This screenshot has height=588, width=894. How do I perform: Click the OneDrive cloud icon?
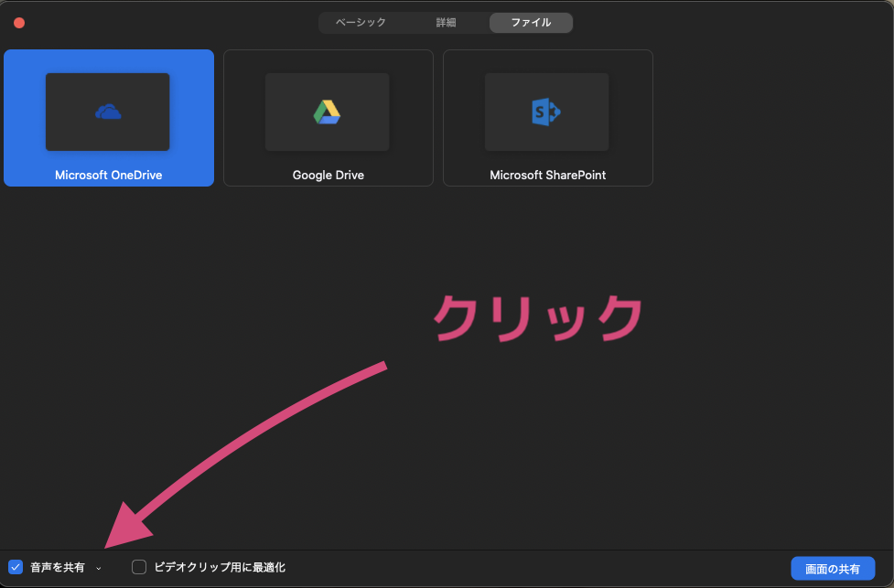coord(108,112)
